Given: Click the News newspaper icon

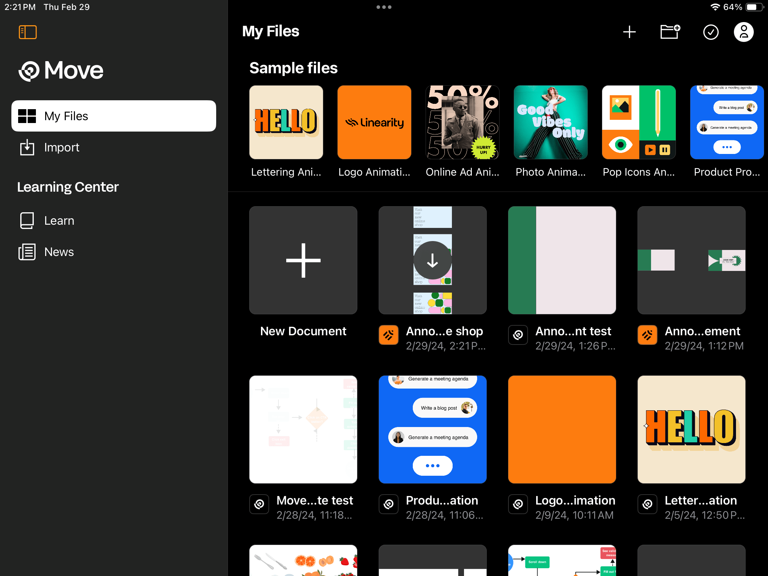Looking at the screenshot, I should [x=27, y=252].
